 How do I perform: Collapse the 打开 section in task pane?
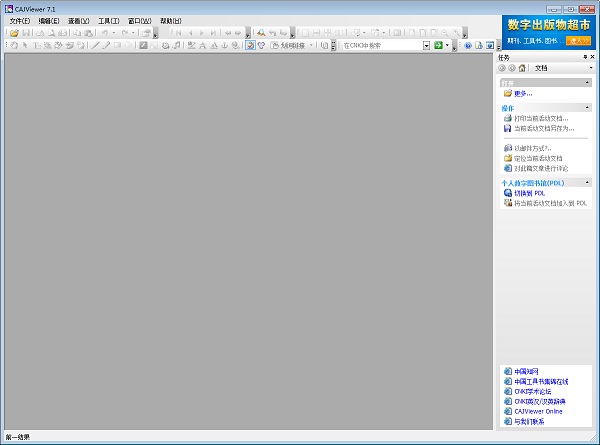[588, 82]
